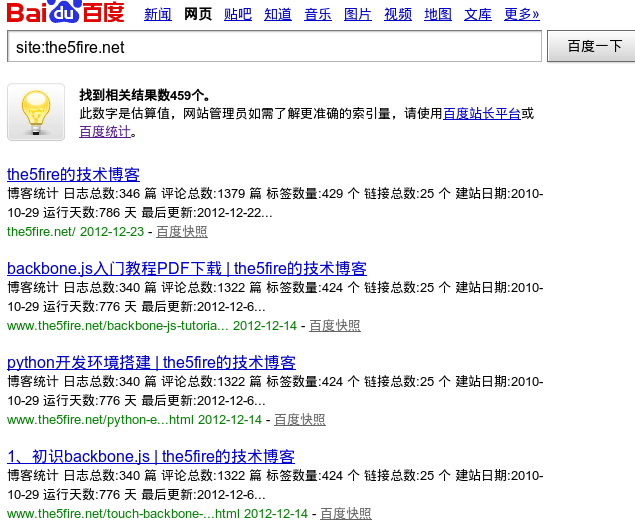The width and height of the screenshot is (635, 529).
Task: Go to the 视频 video tab
Action: click(x=398, y=15)
